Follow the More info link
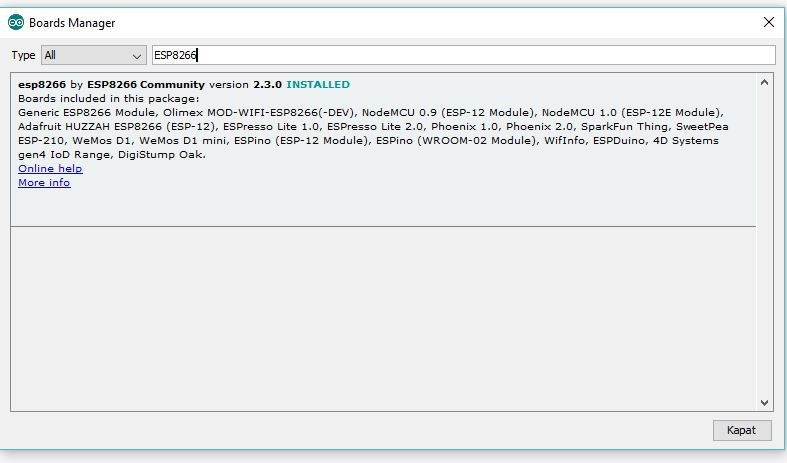Image resolution: width=787 pixels, height=463 pixels. [44, 183]
